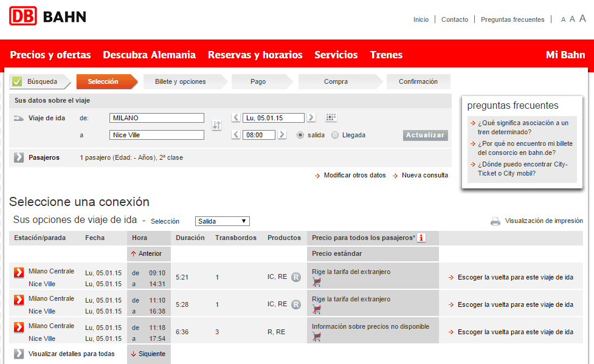Expand details of 09:10 Milano Centrale connection

click(x=19, y=272)
